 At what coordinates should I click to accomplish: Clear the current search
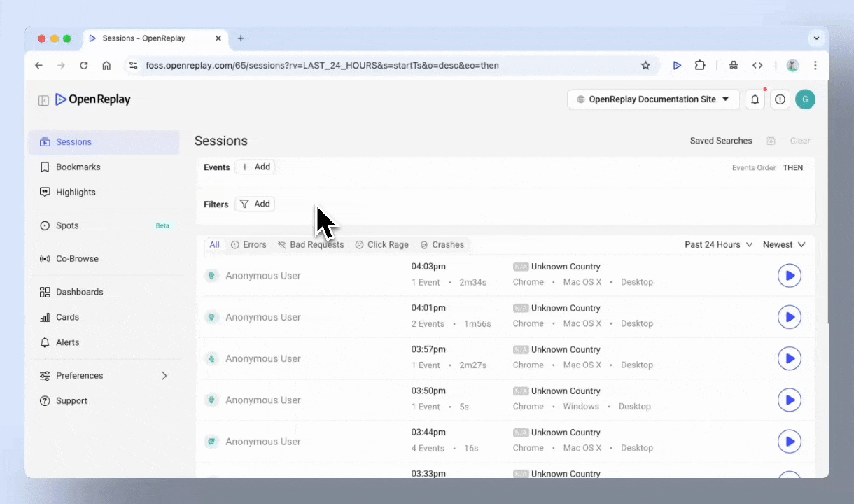click(800, 141)
